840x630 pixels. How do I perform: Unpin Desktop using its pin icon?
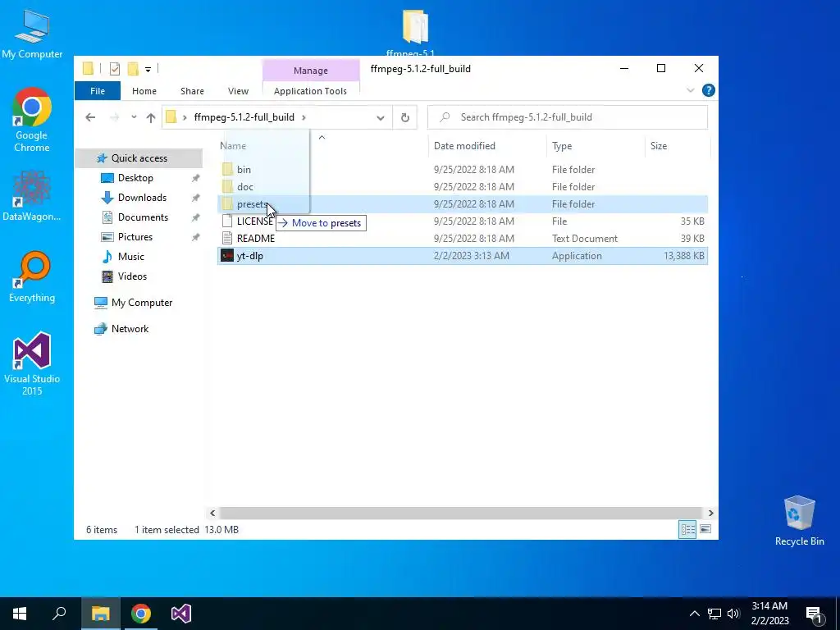(195, 178)
